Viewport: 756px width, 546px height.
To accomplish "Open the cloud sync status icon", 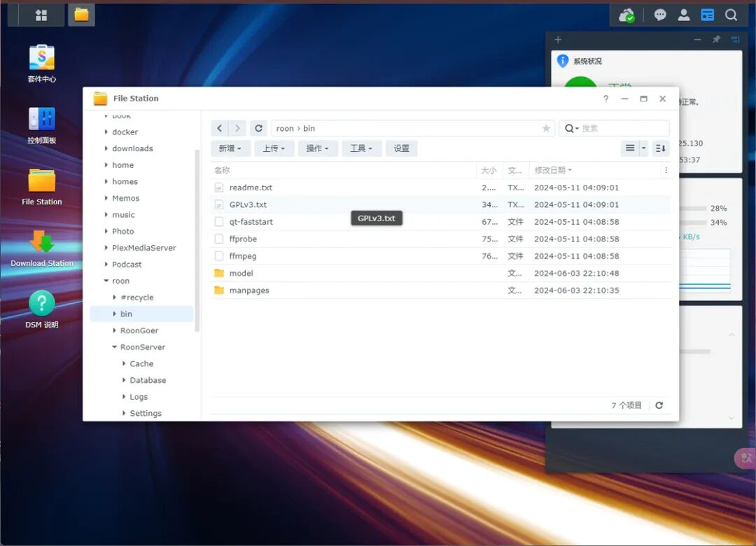I will 626,15.
